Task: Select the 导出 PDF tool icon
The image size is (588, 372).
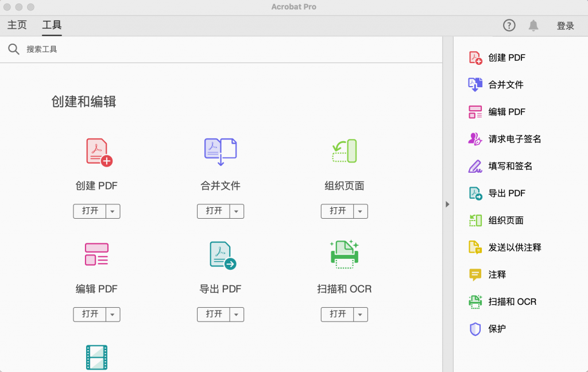Action: (220, 254)
